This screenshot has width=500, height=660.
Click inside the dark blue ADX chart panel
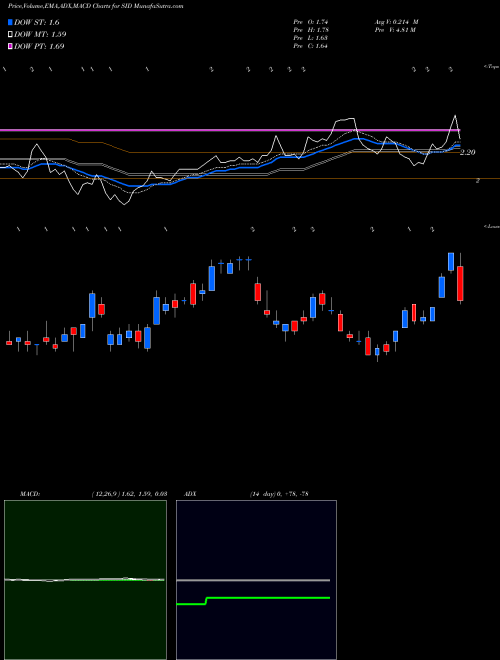(x=256, y=580)
